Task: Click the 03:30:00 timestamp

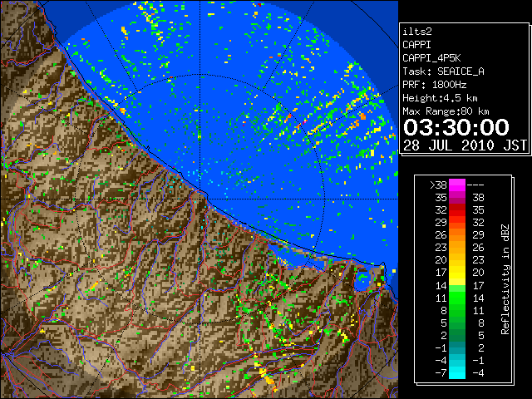Action: pos(456,127)
